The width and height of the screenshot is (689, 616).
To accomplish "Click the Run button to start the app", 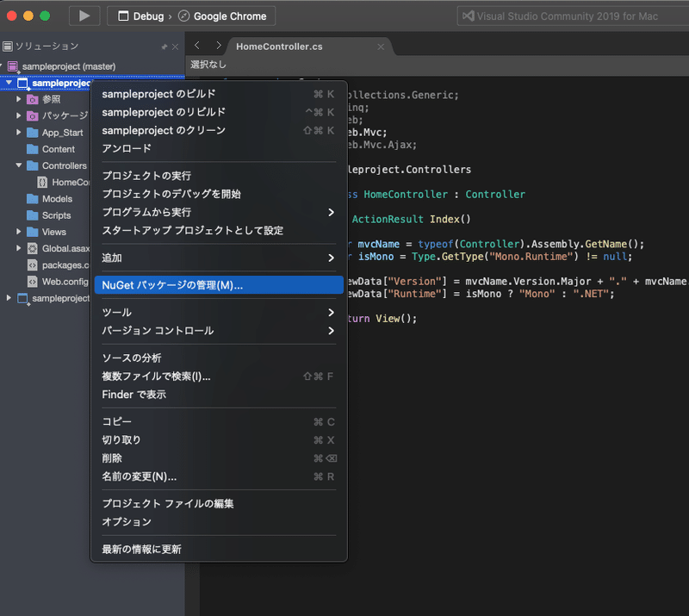I will tap(84, 16).
